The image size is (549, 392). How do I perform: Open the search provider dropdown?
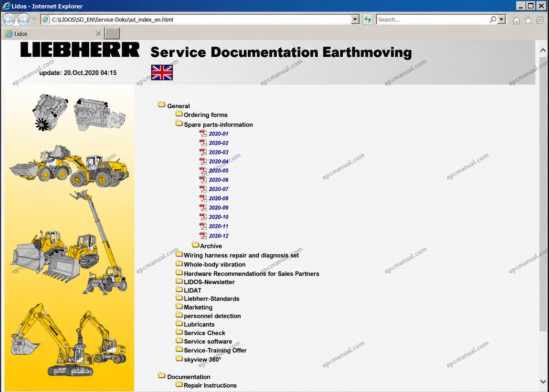pos(502,20)
